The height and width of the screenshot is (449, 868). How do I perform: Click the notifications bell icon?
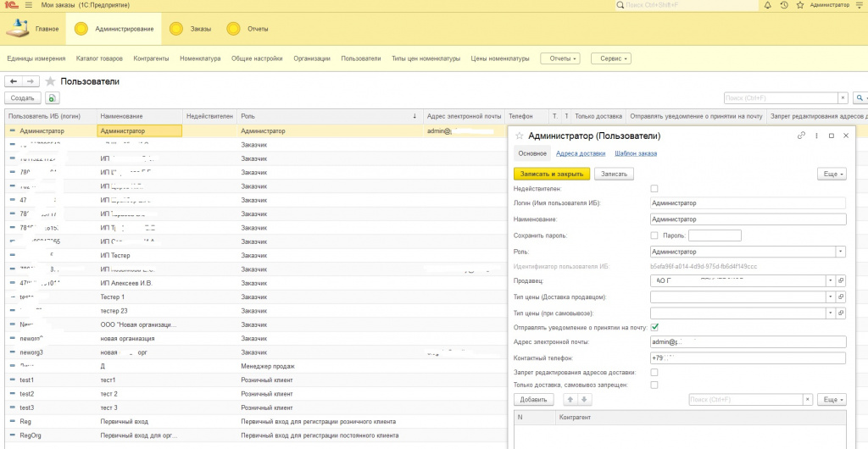pyautogui.click(x=768, y=5)
